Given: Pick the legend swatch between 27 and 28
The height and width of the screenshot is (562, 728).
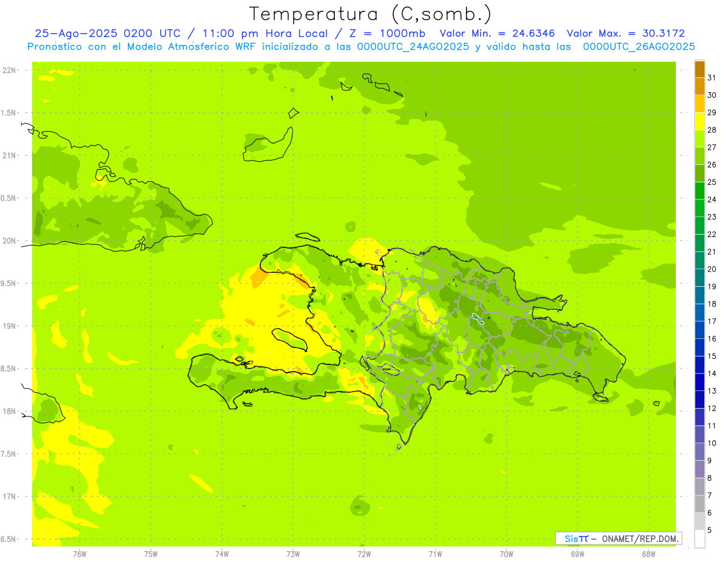Looking at the screenshot, I should [x=699, y=138].
